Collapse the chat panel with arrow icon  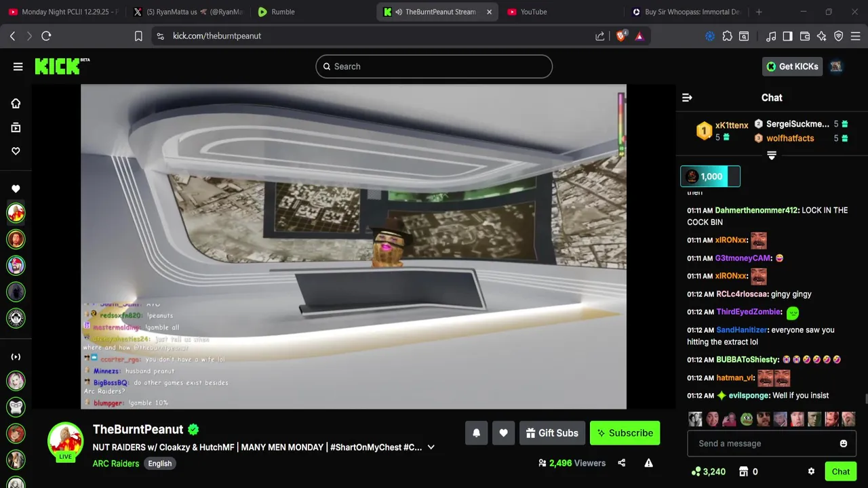(687, 98)
